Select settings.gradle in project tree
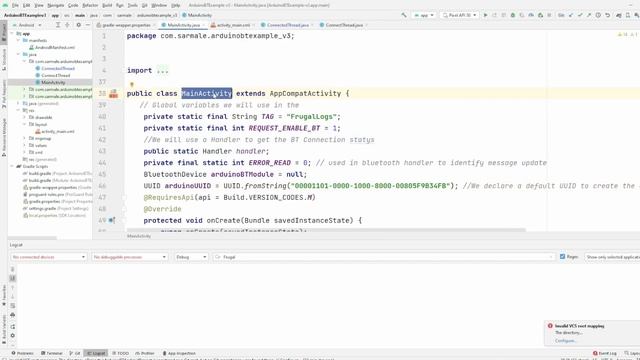Screen dimensions: 640x360 [x=56, y=208]
